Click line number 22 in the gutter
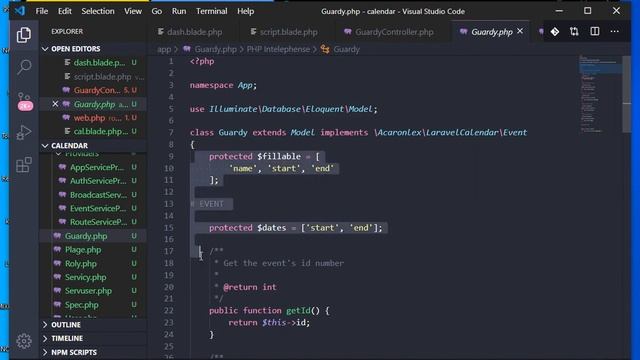The width and height of the screenshot is (640, 360). (x=169, y=311)
